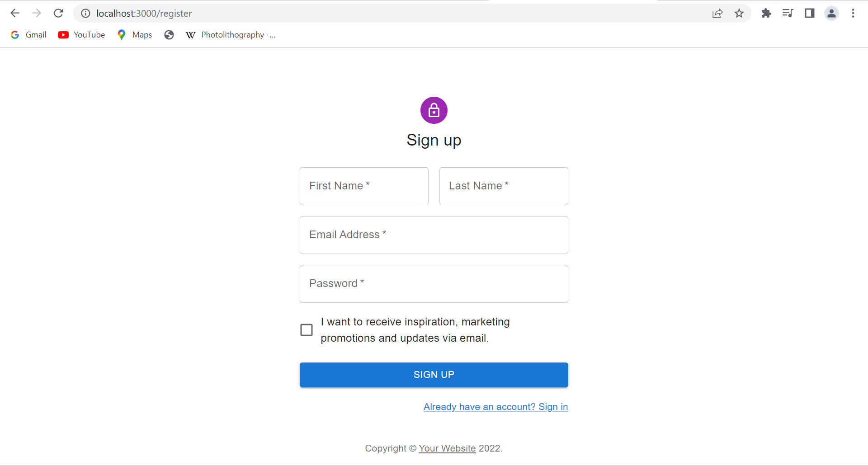
Task: Click the site information icon in address bar
Action: tap(85, 13)
